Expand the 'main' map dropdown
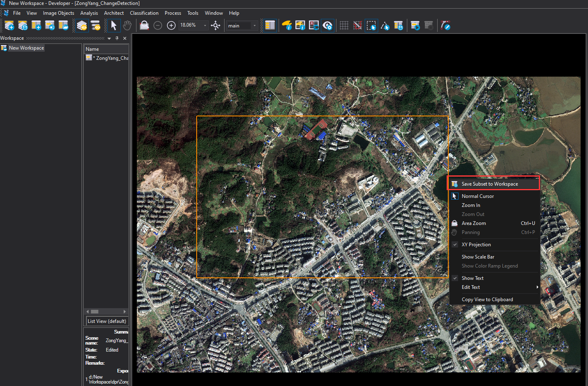This screenshot has width=588, height=386. 254,25
